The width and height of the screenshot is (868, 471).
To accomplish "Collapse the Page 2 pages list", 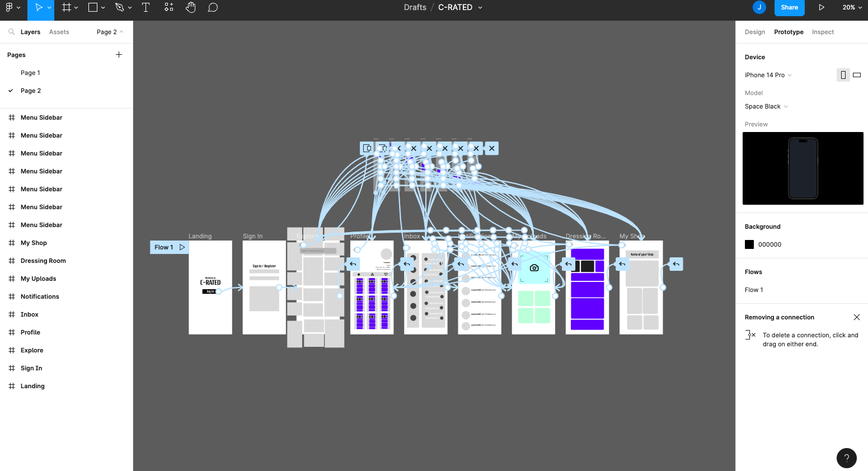I will point(110,32).
